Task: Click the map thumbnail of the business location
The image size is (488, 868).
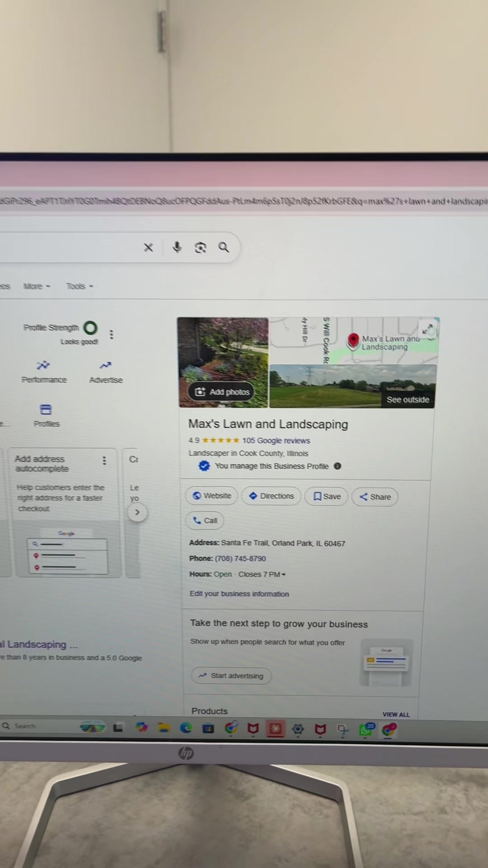Action: tap(354, 340)
